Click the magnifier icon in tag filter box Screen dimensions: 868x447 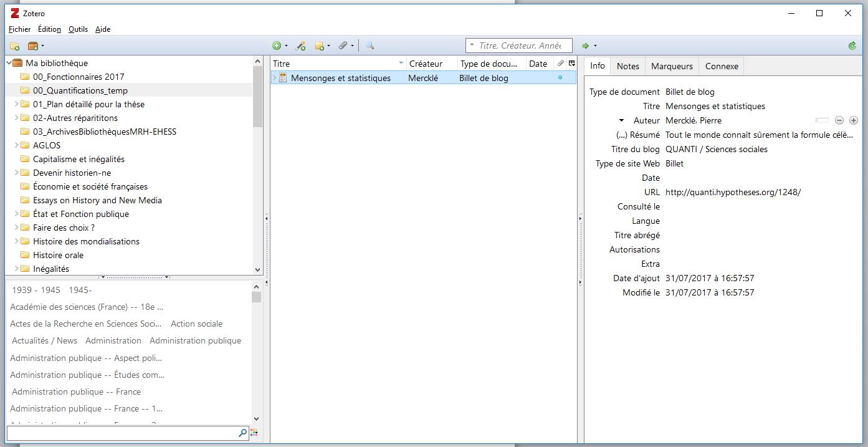pyautogui.click(x=242, y=432)
